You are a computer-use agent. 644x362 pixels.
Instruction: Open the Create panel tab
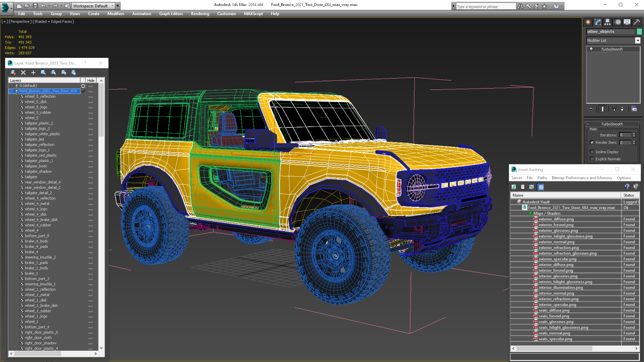(588, 22)
